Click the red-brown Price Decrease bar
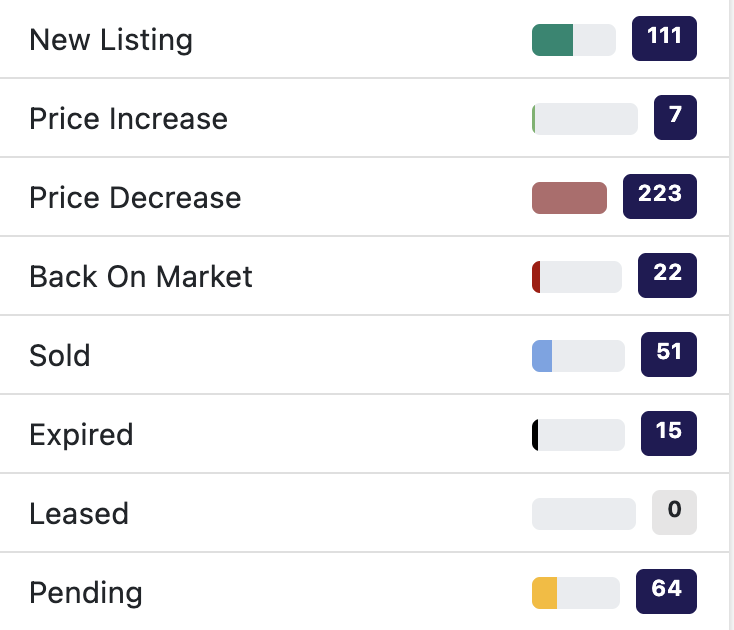The width and height of the screenshot is (734, 630). (569, 198)
